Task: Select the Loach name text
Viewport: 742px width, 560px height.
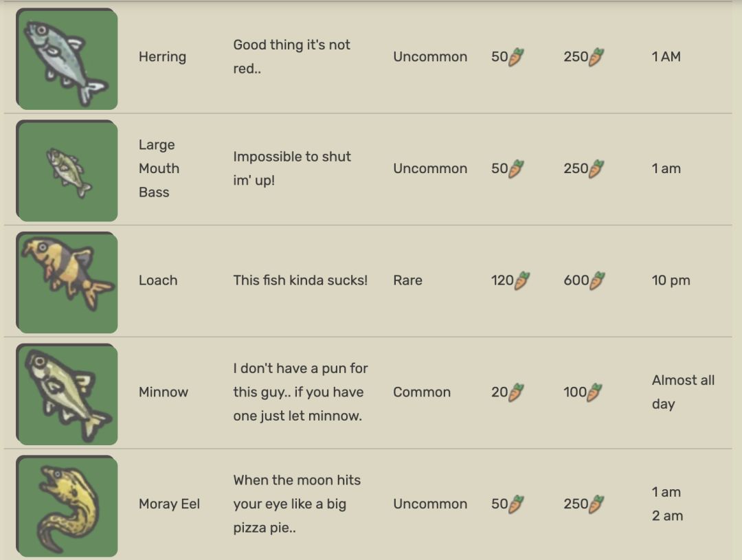Action: tap(158, 280)
